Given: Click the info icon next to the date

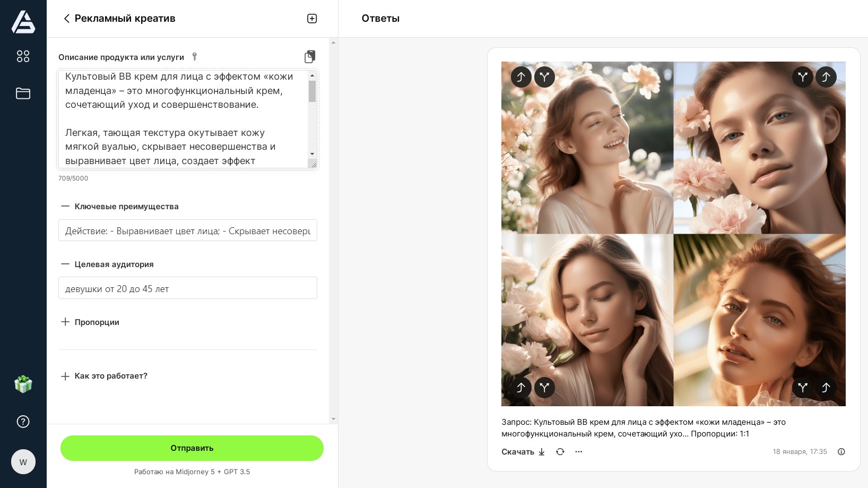Looking at the screenshot, I should 841,452.
